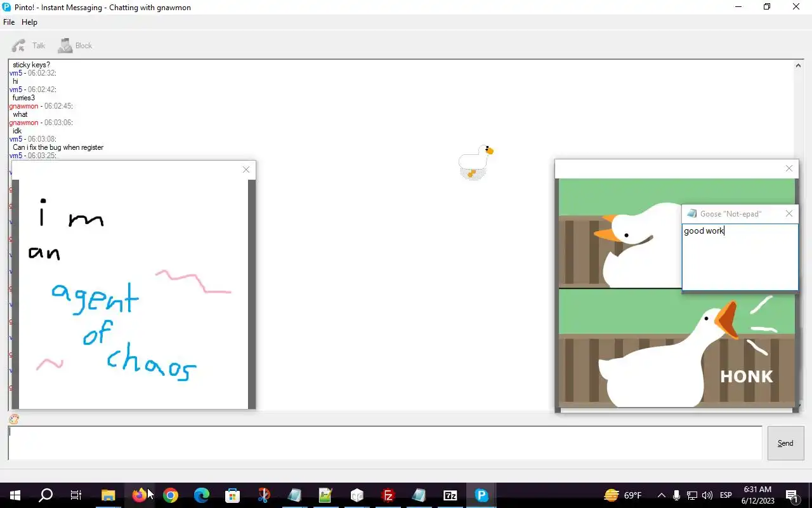Open the weather widget showing 69°F
This screenshot has width=812, height=508.
(x=623, y=495)
